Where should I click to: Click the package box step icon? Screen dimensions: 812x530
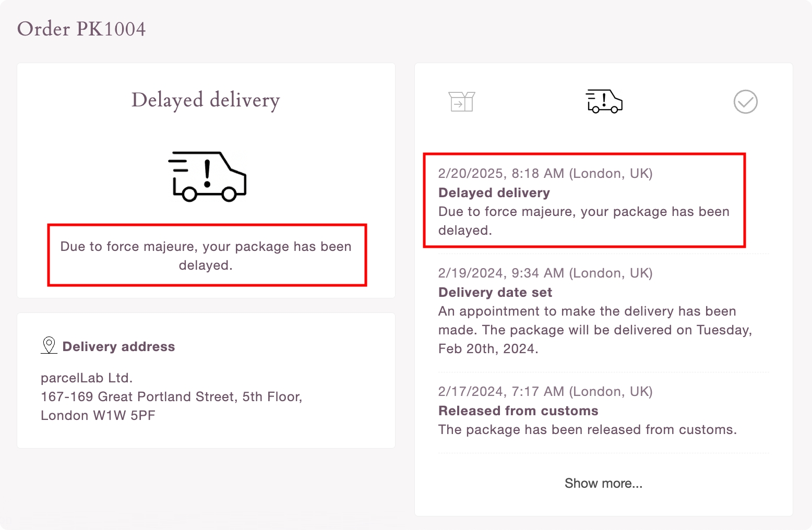pyautogui.click(x=462, y=102)
